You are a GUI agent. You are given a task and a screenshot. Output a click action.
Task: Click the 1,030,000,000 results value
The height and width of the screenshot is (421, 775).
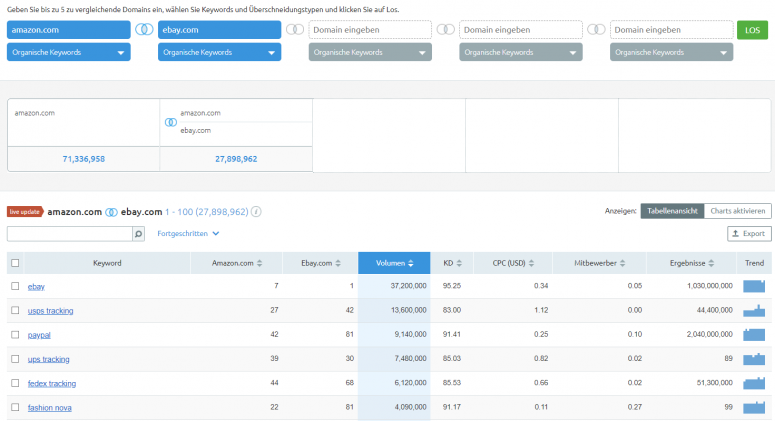point(710,286)
